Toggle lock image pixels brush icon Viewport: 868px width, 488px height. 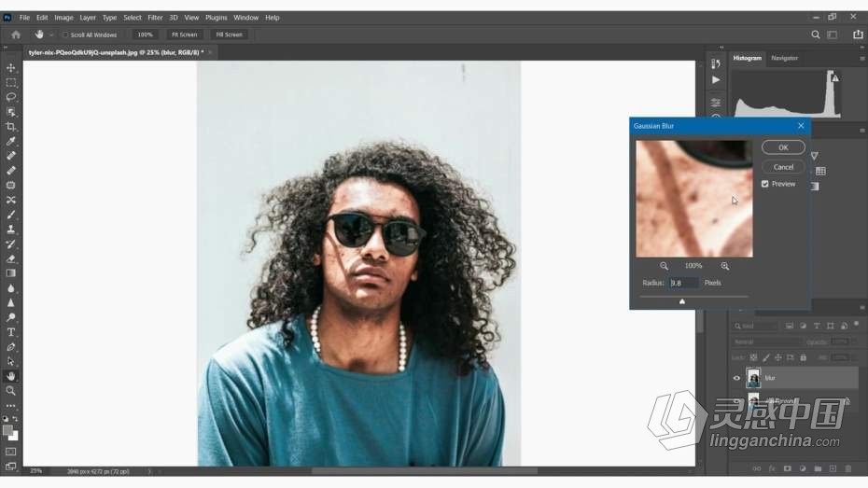765,357
